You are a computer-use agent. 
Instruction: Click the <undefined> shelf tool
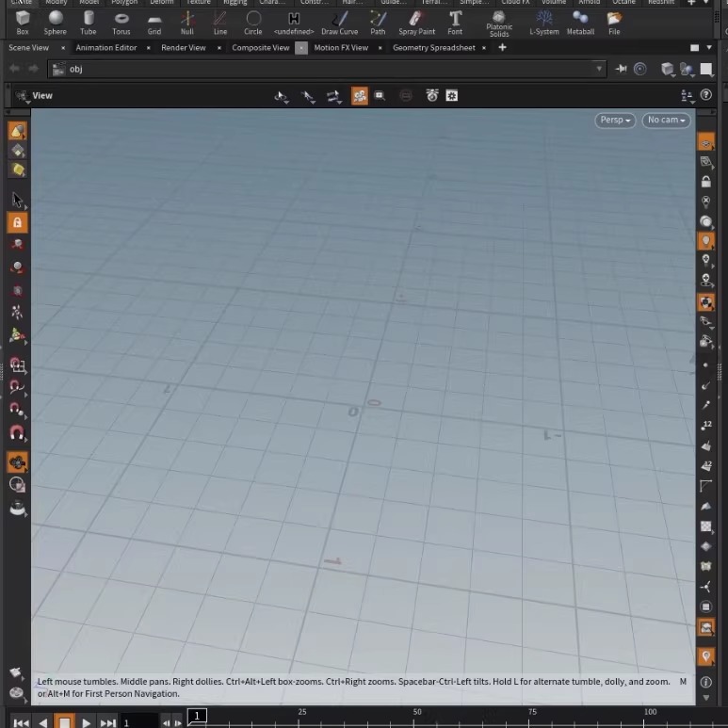click(294, 24)
